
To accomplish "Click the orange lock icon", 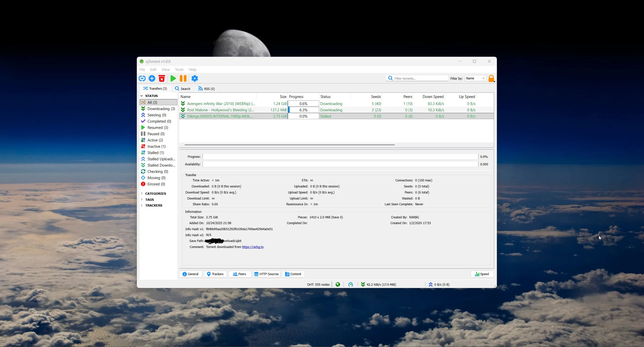I will (x=491, y=78).
